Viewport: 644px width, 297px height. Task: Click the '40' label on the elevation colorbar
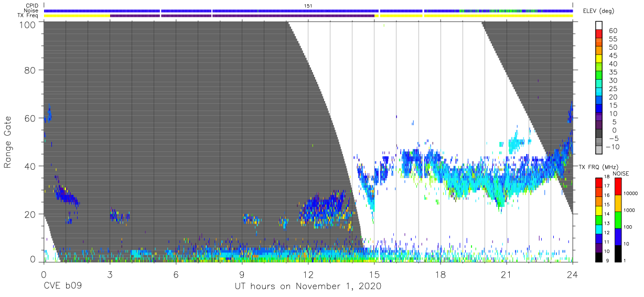[x=613, y=64]
